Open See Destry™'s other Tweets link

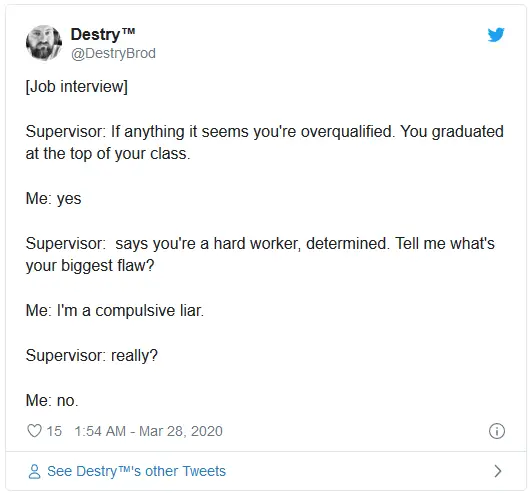[136, 471]
